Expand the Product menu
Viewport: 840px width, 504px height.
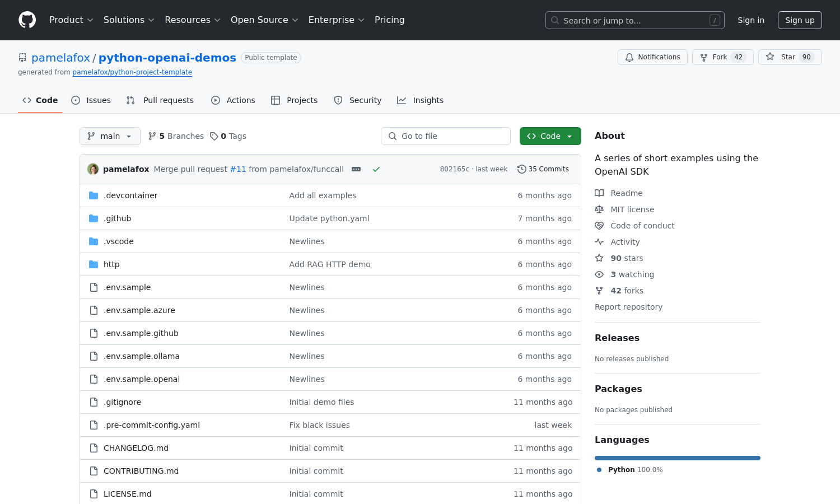pos(71,20)
